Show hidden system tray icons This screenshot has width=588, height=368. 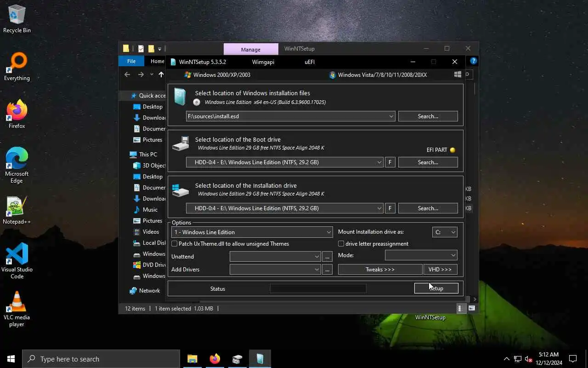(506, 359)
